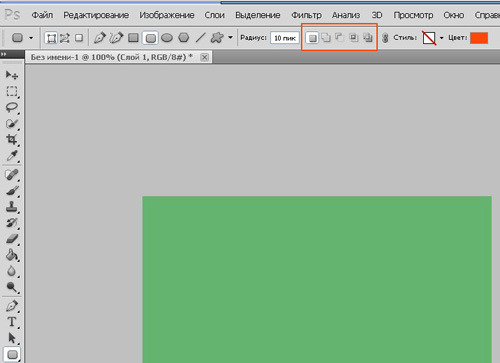Open the Изображение menu

pyautogui.click(x=167, y=15)
